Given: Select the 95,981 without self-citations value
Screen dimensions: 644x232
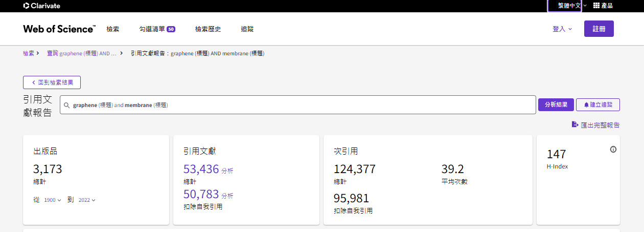Looking at the screenshot, I should [351, 198].
